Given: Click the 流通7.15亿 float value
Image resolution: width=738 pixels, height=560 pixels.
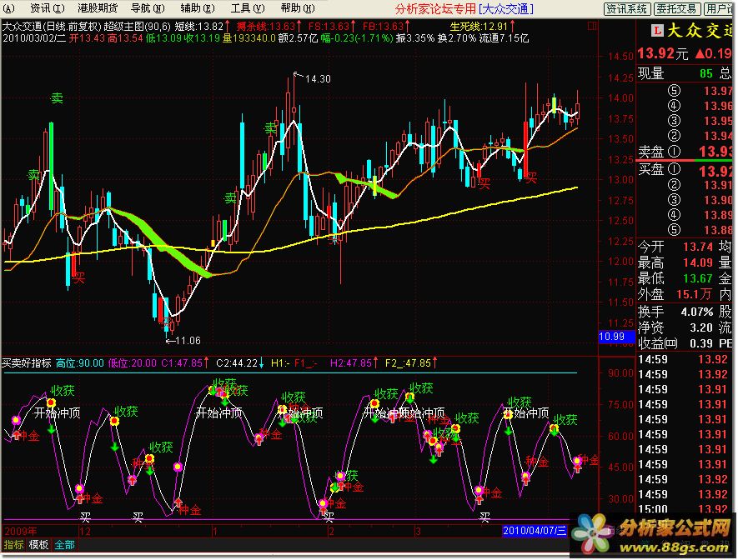Looking at the screenshot, I should click(504, 37).
